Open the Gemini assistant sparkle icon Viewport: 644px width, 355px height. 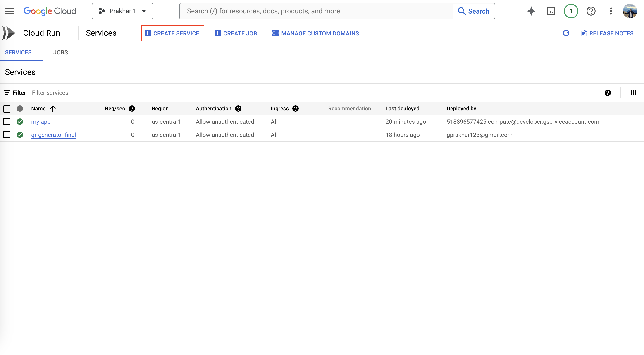(531, 11)
